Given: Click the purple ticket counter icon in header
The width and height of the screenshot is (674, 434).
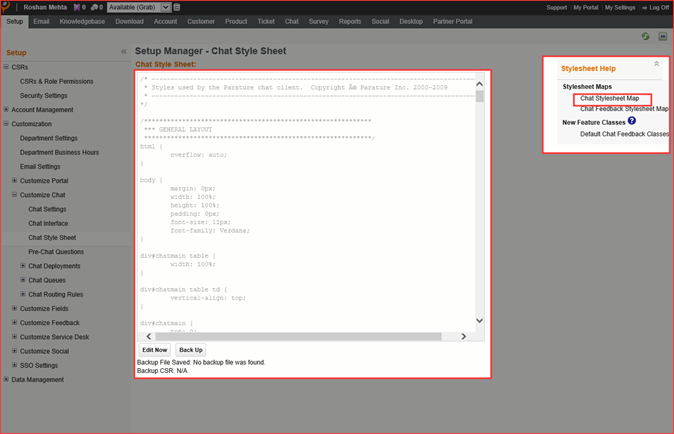Looking at the screenshot, I should pyautogui.click(x=78, y=7).
